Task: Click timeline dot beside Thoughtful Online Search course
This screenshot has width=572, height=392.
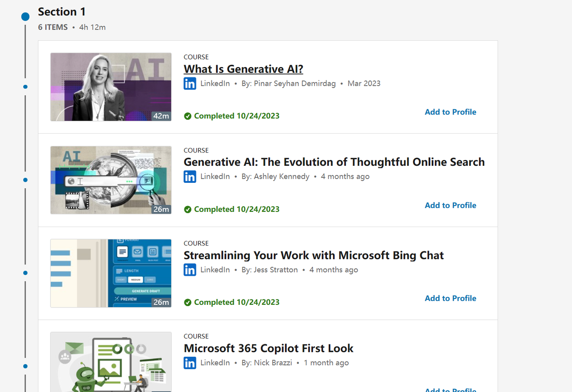Action: click(25, 180)
